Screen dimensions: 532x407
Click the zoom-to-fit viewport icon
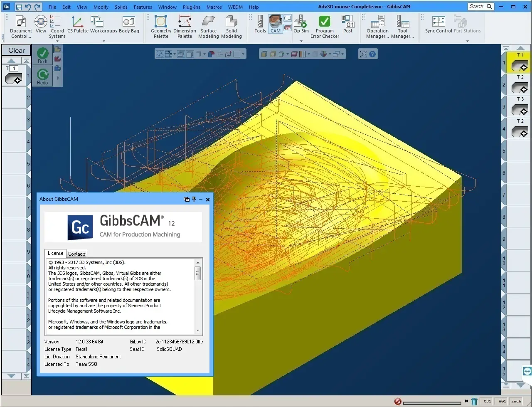(x=364, y=54)
